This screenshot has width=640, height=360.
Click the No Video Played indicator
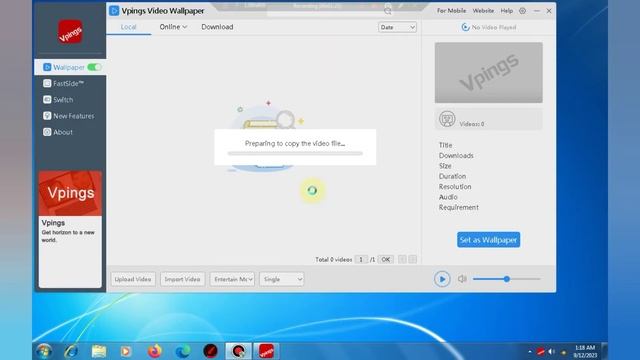coord(489,27)
